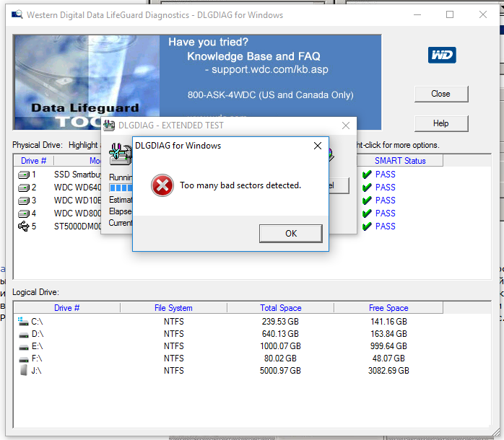
Task: Sort by SMART Status column header
Action: pos(400,161)
